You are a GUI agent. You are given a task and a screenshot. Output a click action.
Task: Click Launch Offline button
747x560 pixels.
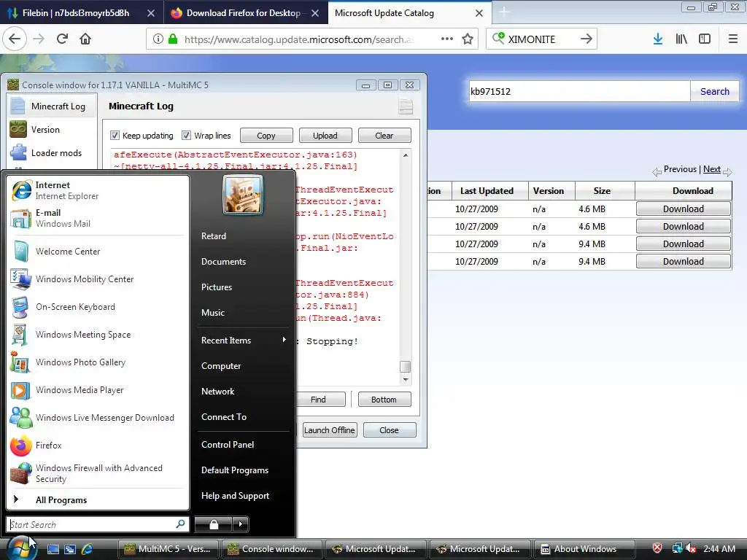[330, 430]
